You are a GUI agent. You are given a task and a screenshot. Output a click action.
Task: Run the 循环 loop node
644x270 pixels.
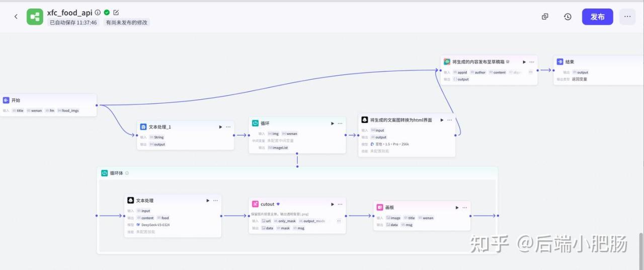click(332, 123)
